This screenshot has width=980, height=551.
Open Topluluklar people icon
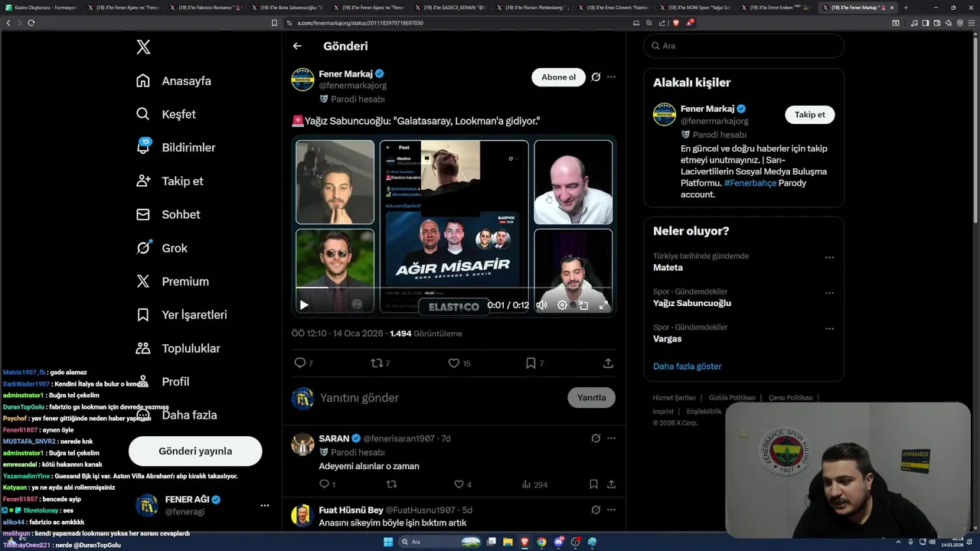[143, 348]
